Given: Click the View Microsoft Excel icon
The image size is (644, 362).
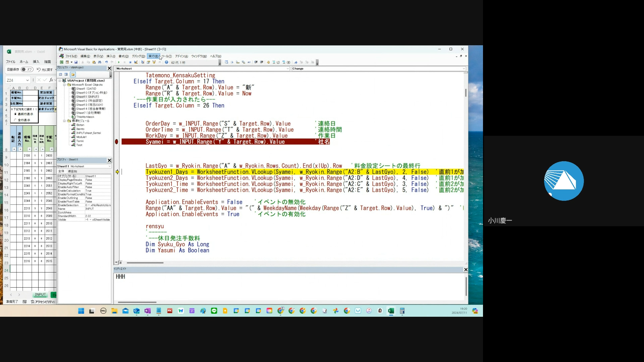Looking at the screenshot, I should 61,62.
